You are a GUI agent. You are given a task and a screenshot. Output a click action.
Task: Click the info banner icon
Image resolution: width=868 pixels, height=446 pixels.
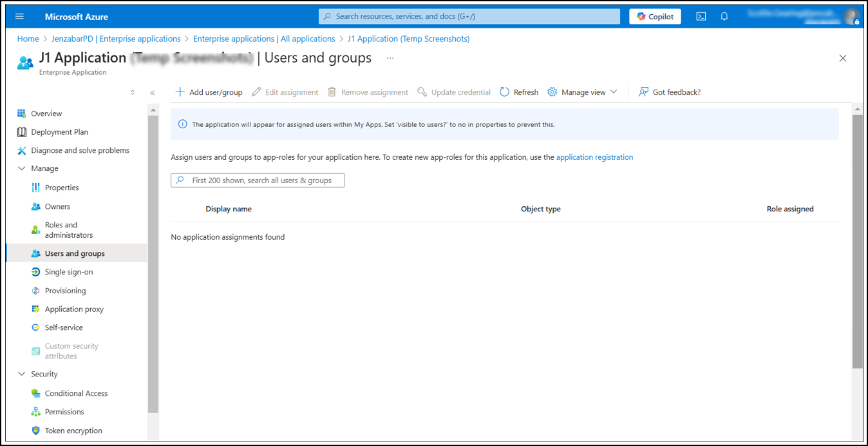182,124
